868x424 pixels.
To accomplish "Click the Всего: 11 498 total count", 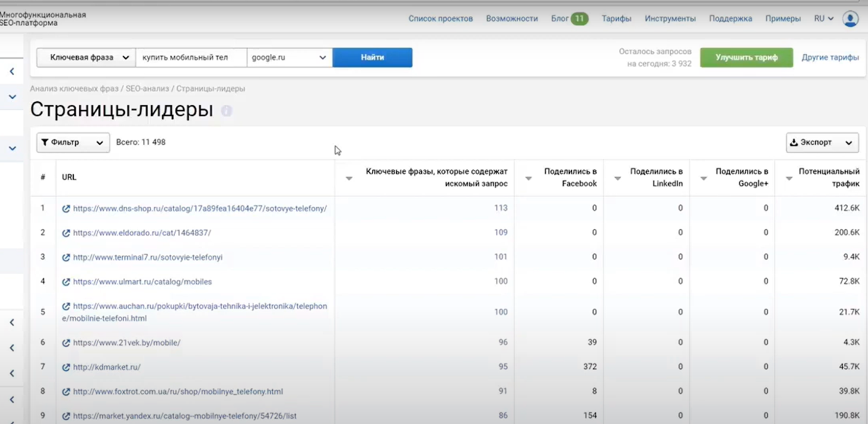I will 141,142.
